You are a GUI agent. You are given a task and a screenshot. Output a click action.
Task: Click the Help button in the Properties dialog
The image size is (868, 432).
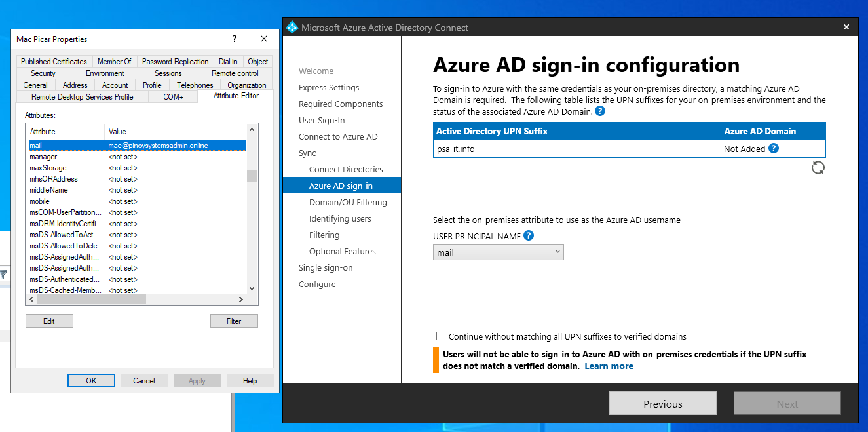click(250, 381)
